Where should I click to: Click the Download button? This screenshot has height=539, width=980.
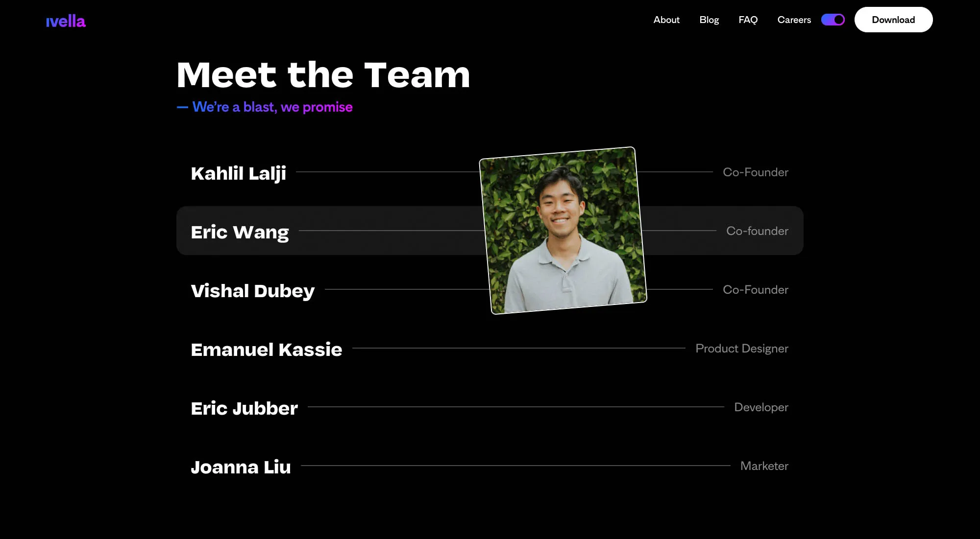(x=893, y=20)
